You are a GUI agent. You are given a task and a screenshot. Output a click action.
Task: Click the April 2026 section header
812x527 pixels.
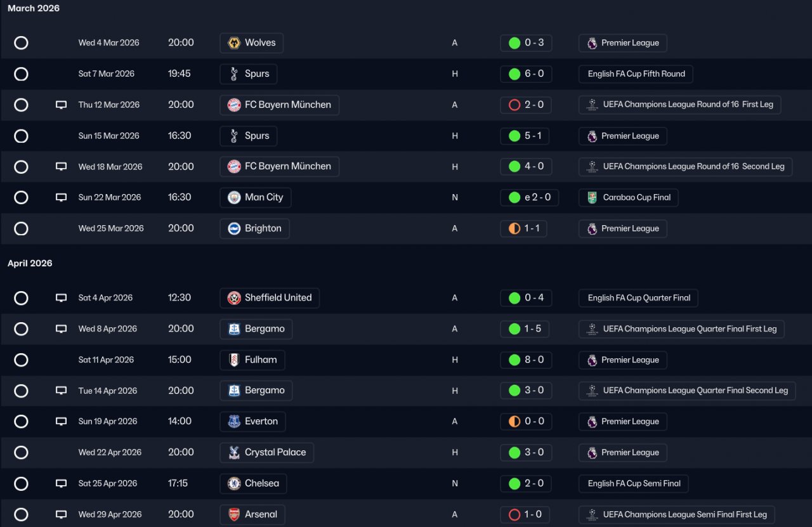[x=30, y=263]
